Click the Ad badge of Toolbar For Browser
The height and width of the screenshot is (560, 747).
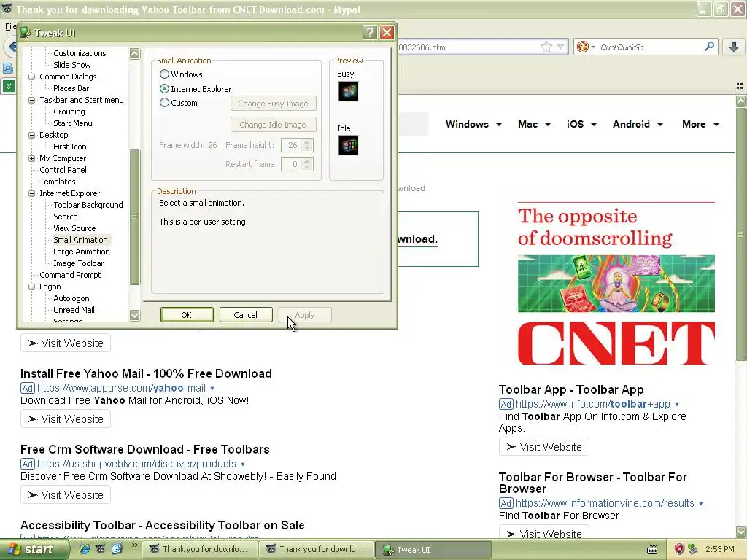[x=506, y=503]
